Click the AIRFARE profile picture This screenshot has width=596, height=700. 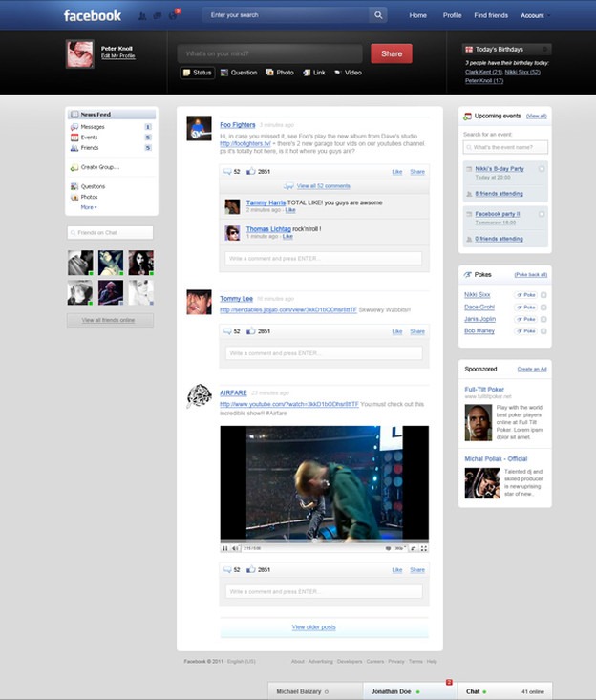pyautogui.click(x=199, y=396)
